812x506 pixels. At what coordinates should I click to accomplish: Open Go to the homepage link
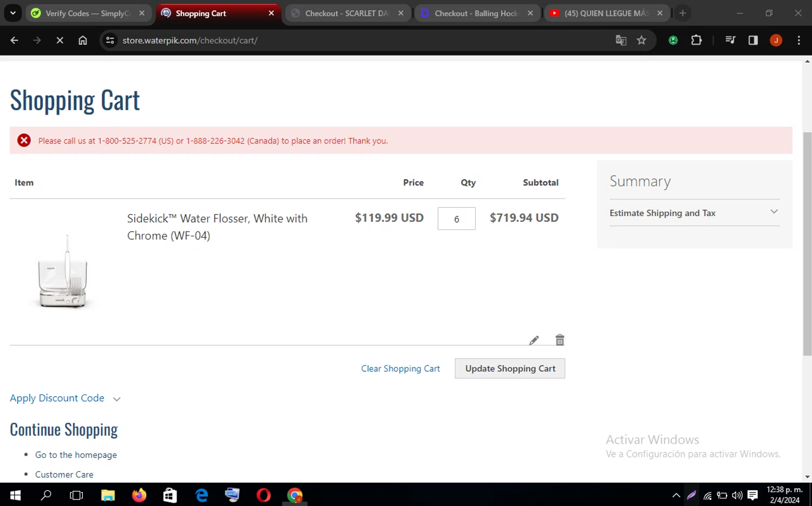[x=76, y=455]
